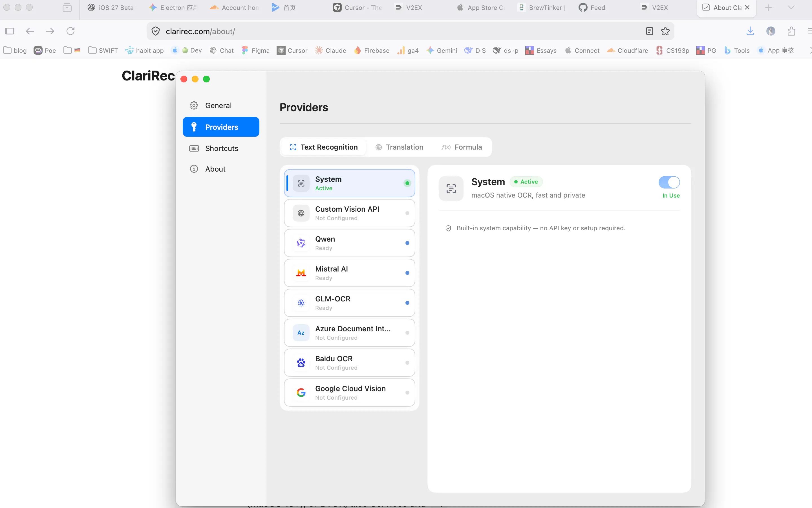Expand the tab list chevron

coord(791,7)
